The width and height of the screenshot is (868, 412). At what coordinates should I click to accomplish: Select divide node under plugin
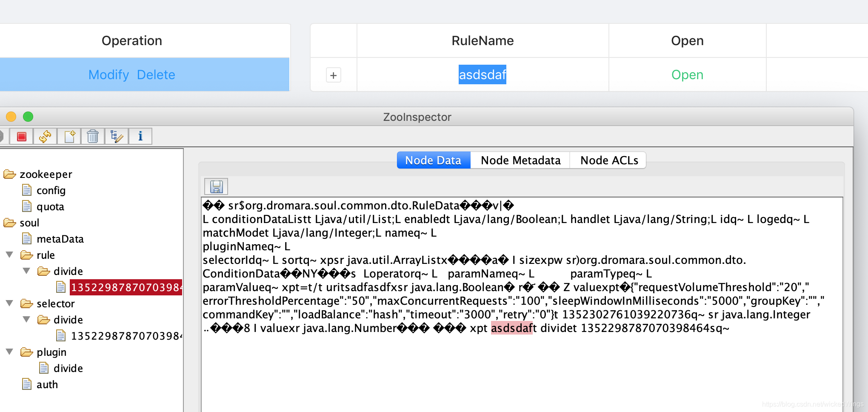point(68,368)
